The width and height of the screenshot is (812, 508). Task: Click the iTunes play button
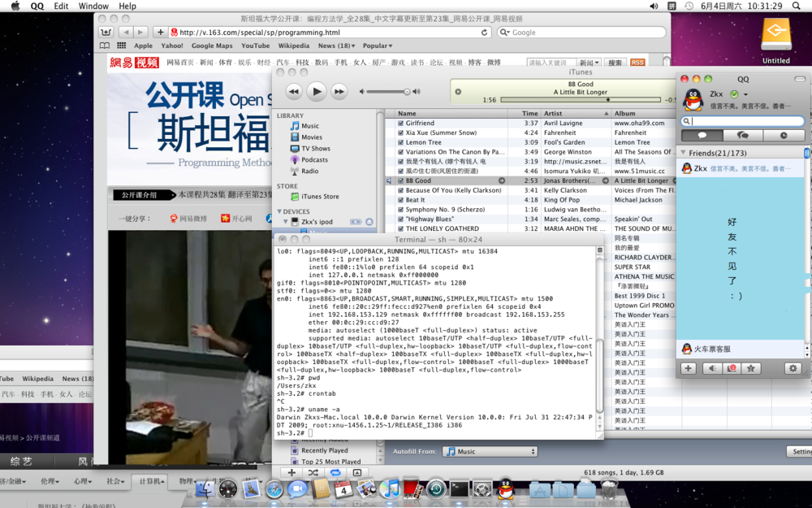point(317,92)
